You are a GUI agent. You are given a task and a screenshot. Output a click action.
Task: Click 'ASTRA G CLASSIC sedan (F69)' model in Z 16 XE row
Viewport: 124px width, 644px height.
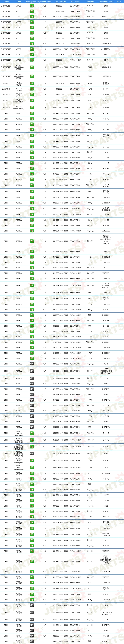click(x=19, y=467)
